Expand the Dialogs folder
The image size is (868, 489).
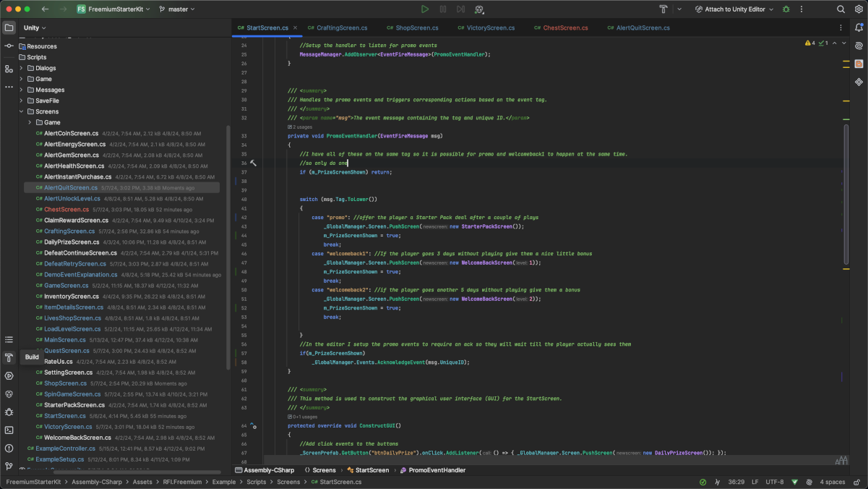pos(22,68)
